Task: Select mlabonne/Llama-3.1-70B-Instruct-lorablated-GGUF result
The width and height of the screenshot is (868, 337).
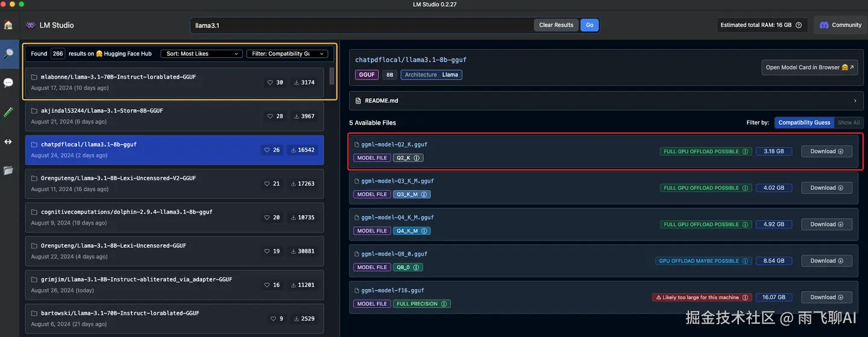Action: (x=175, y=83)
